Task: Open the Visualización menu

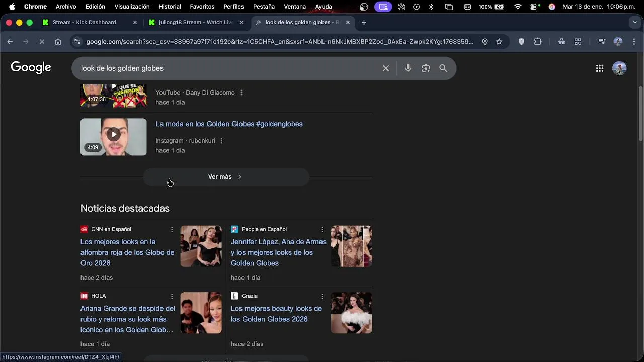Action: [132, 7]
